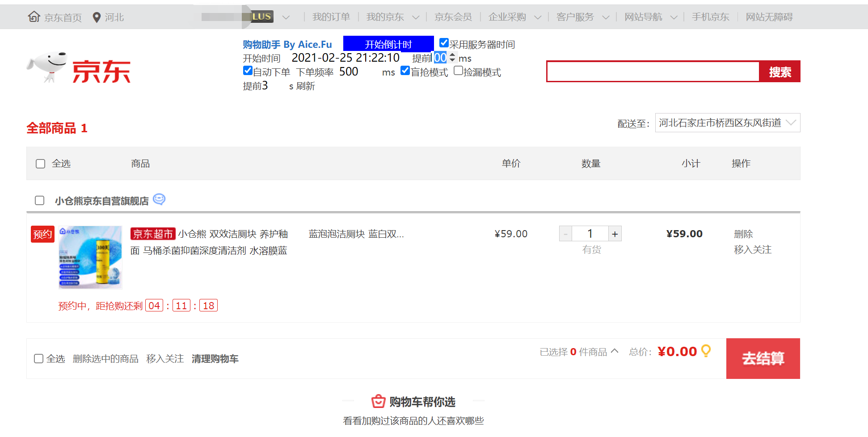Click bottom bar 移入关注 link
Image resolution: width=868 pixels, height=437 pixels.
165,359
